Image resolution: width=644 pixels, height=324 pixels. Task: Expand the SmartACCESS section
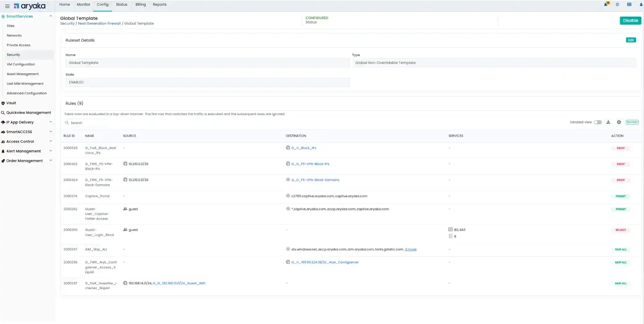tap(51, 132)
